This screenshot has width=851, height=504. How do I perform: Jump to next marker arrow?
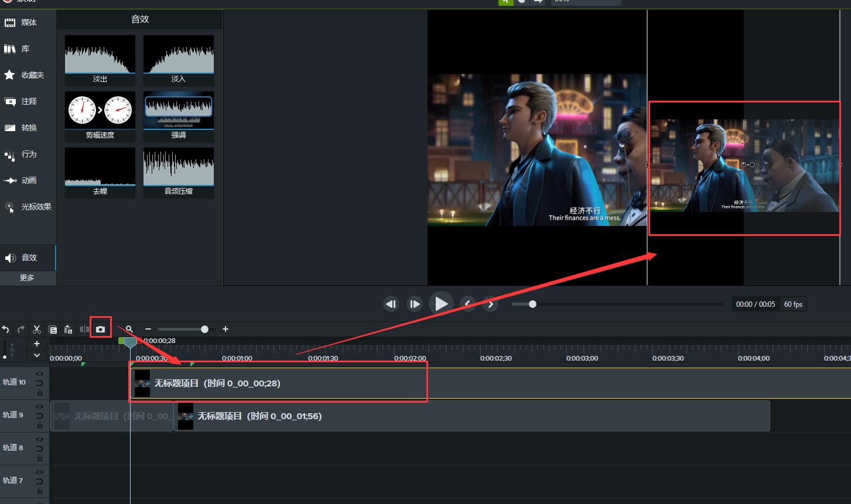pos(491,304)
